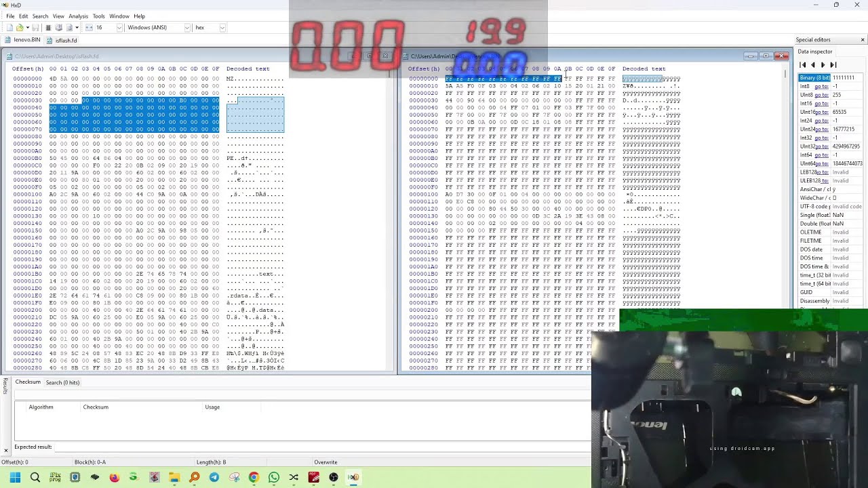Click the UInt16 value 65535
Viewport: 868px width, 488px height.
click(839, 112)
